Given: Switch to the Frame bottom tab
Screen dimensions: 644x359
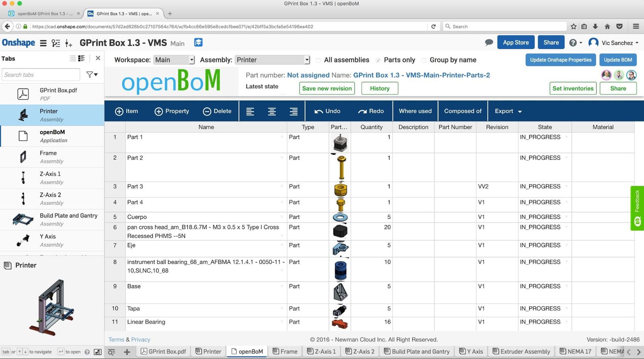Looking at the screenshot, I should pos(285,351).
